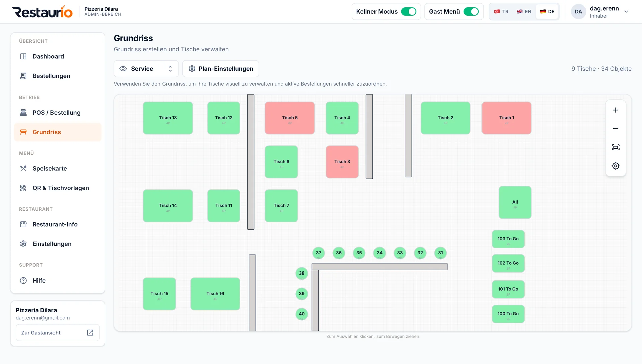Select the 101 To Go table
This screenshot has height=364, width=642.
(508, 290)
